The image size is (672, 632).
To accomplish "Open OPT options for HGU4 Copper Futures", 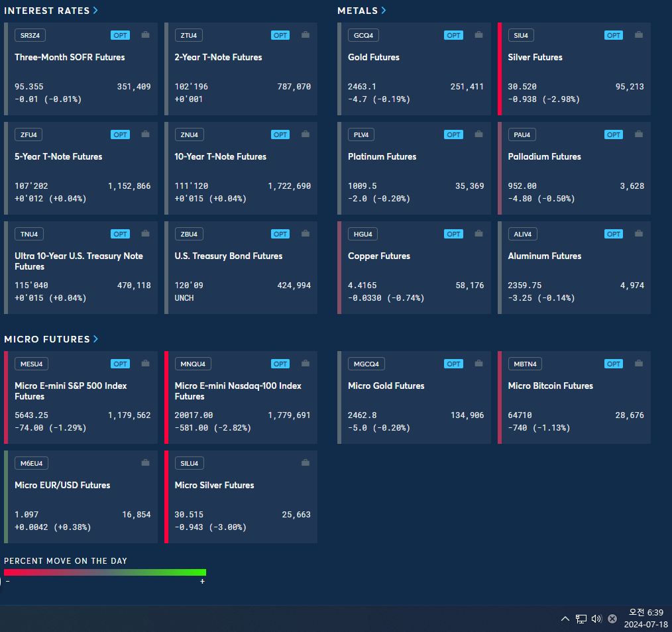I will click(x=453, y=234).
